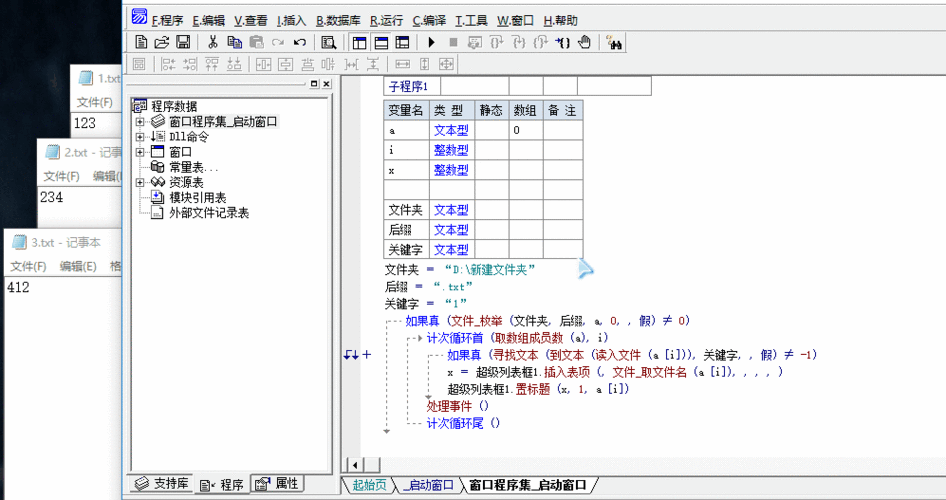The width and height of the screenshot is (946, 500).
Task: Open 编辑(E) menu in 3.txt Notepad
Action: click(x=78, y=266)
